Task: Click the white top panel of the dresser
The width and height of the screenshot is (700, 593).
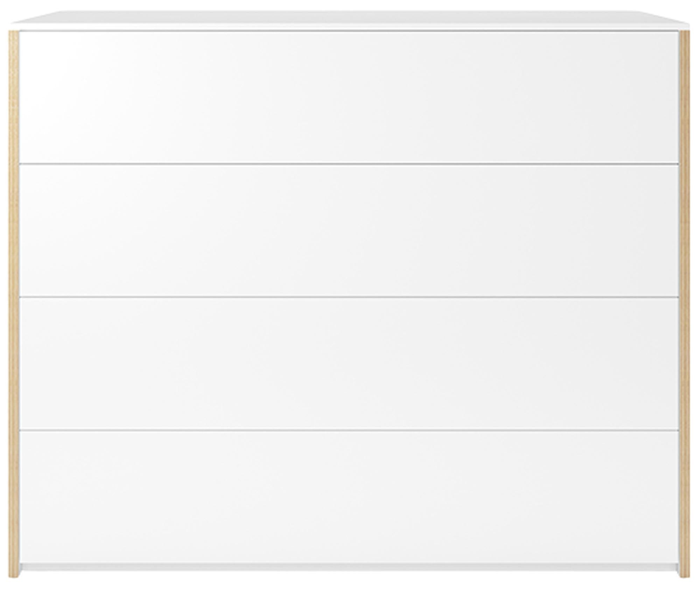Action: 350,20
